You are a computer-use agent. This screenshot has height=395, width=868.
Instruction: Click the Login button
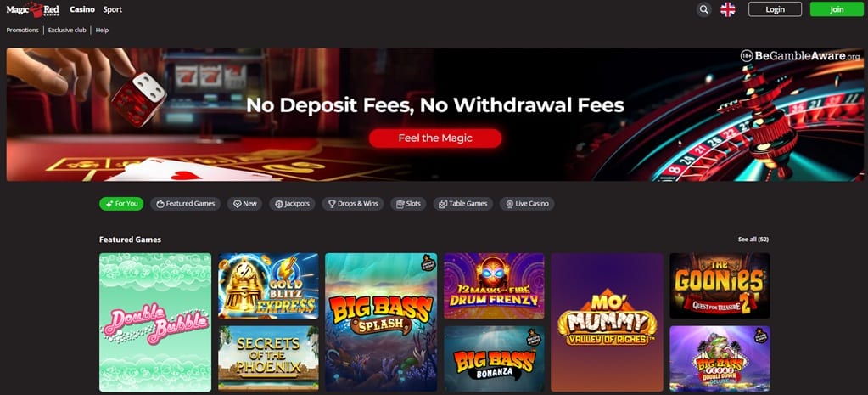pos(775,9)
